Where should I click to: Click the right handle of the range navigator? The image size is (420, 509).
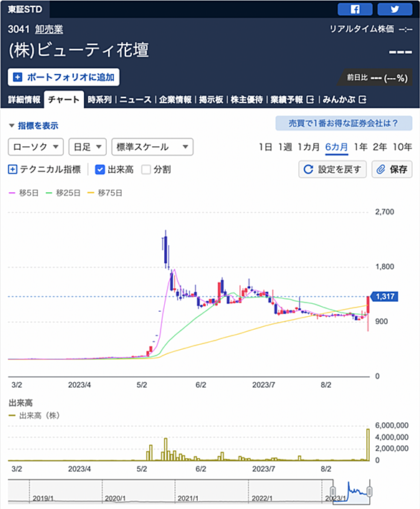click(369, 491)
